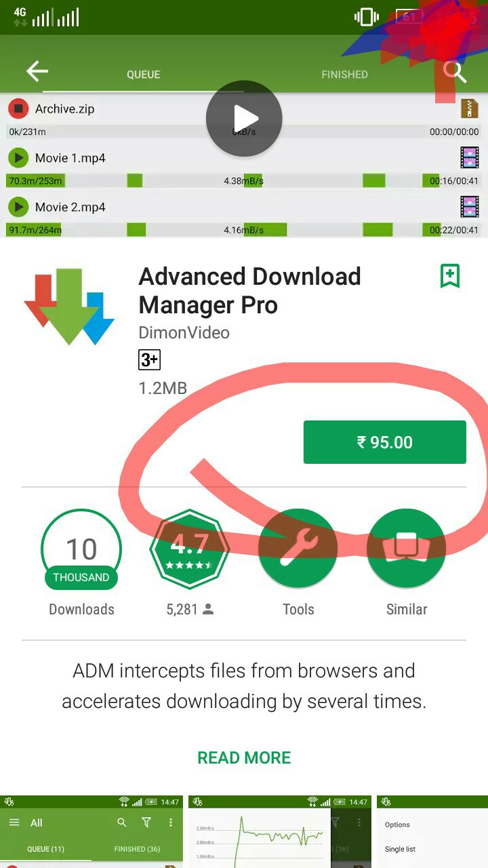Open first screenshot thumbnail with queue list

click(91, 831)
